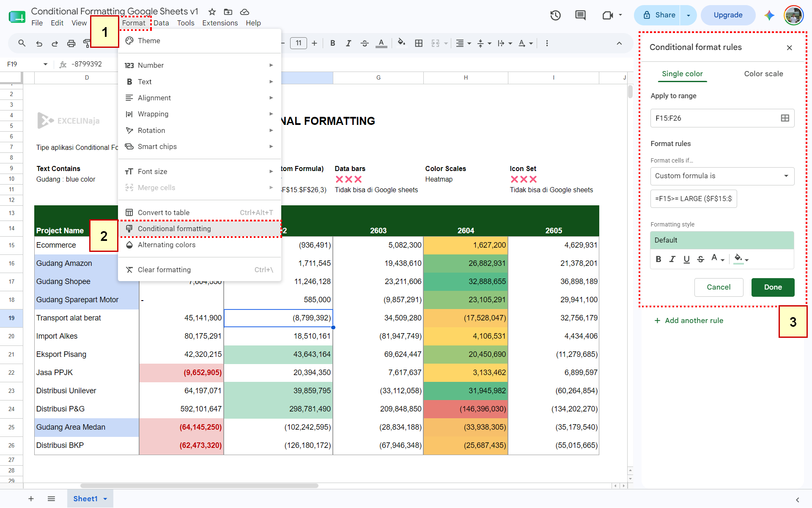The width and height of the screenshot is (812, 508).
Task: Click the horizontal scrollbar thumb
Action: tap(199, 486)
